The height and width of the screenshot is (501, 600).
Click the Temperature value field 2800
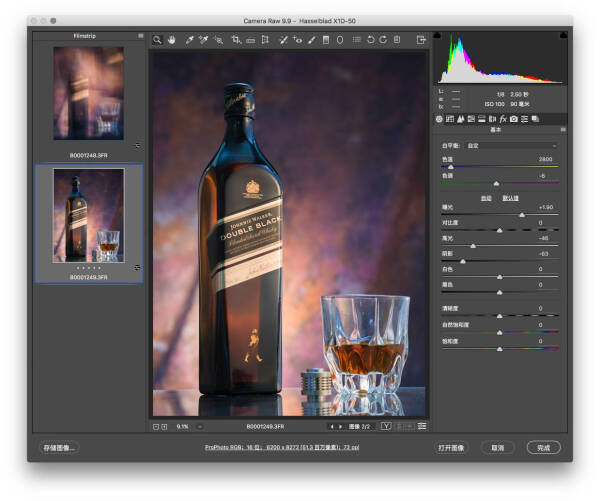click(x=545, y=159)
